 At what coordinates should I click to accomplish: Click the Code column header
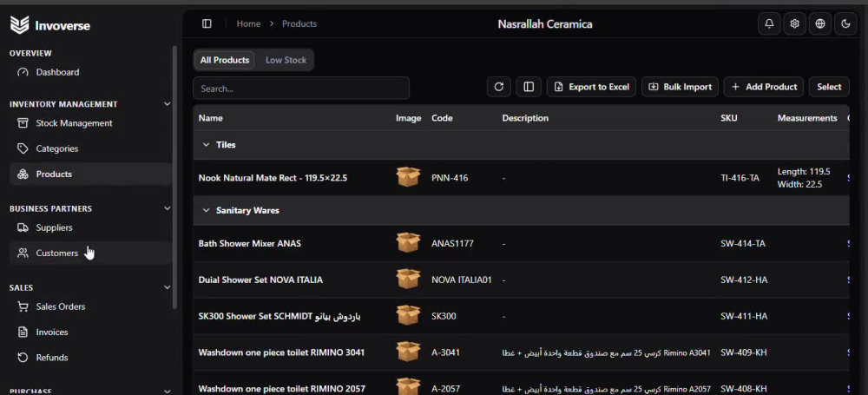(x=442, y=118)
